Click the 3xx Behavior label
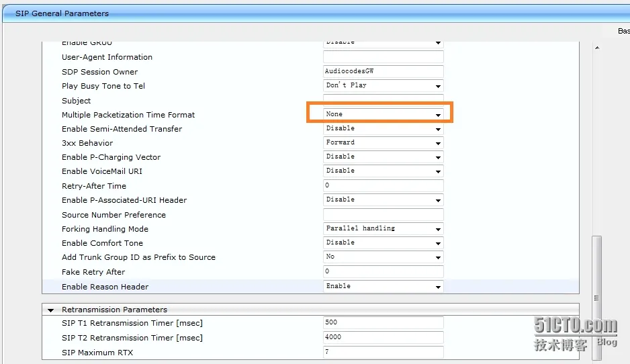The image size is (630, 364). pos(87,143)
